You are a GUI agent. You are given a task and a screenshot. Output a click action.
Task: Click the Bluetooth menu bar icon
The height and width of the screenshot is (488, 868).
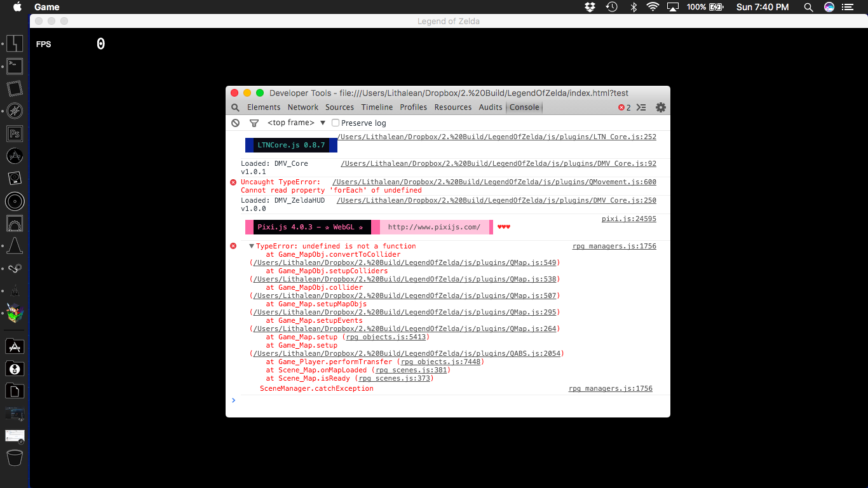pyautogui.click(x=633, y=7)
